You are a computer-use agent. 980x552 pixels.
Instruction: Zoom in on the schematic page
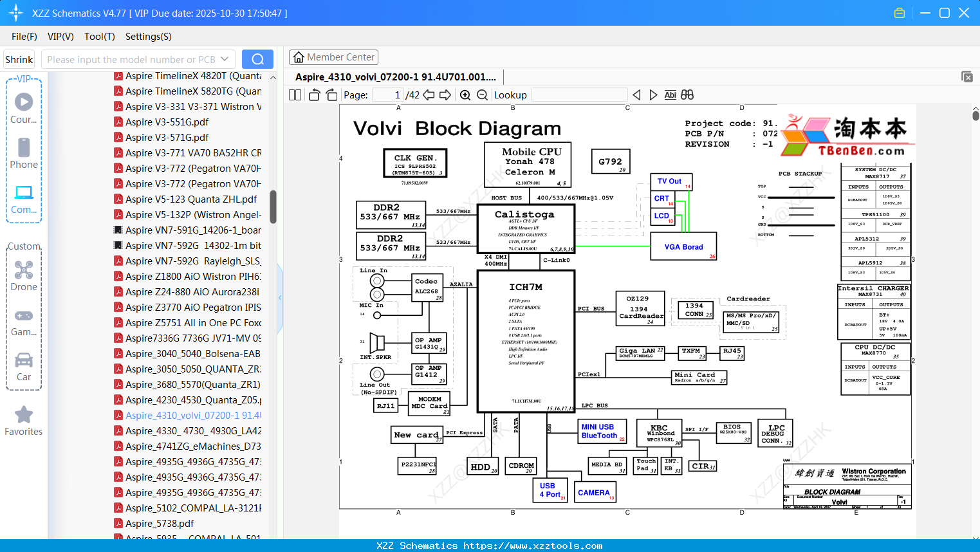click(x=465, y=95)
